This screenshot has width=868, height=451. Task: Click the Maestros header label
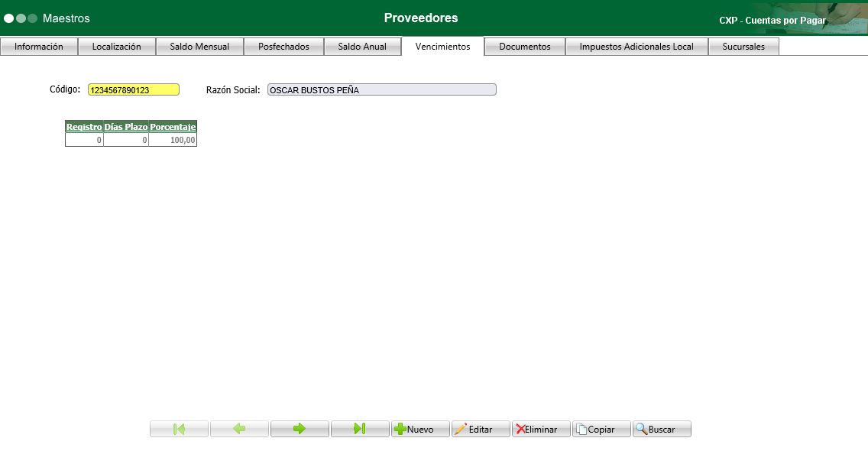pyautogui.click(x=66, y=18)
